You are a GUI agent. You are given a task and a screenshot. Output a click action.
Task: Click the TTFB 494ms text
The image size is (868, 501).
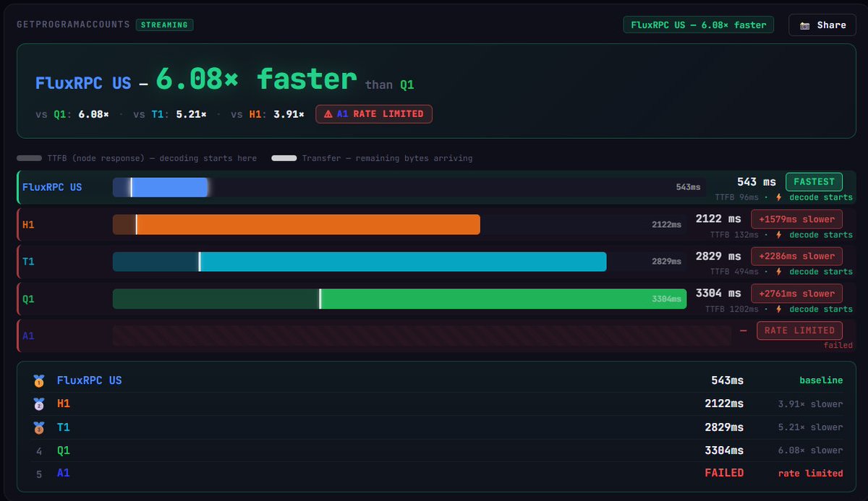(x=734, y=272)
